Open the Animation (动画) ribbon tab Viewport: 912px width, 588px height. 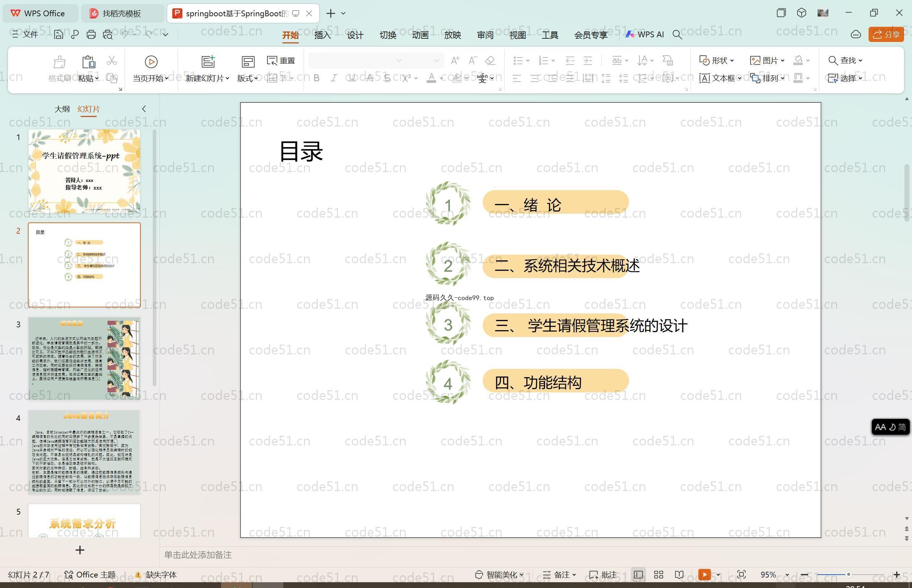(420, 35)
